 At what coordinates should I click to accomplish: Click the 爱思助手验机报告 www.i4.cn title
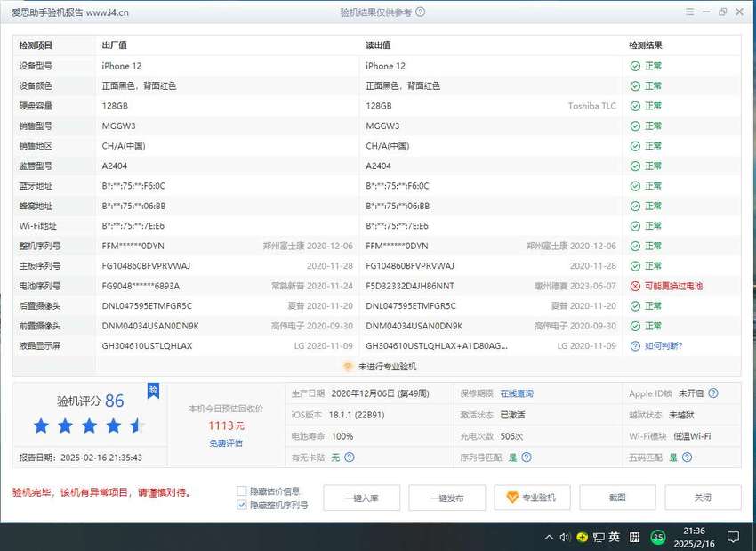[70, 12]
